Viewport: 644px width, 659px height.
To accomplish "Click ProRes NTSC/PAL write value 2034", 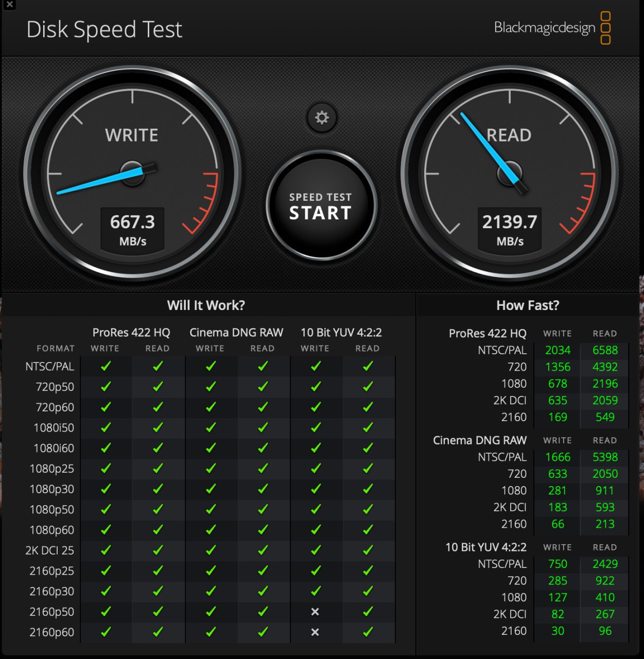I will coord(558,350).
